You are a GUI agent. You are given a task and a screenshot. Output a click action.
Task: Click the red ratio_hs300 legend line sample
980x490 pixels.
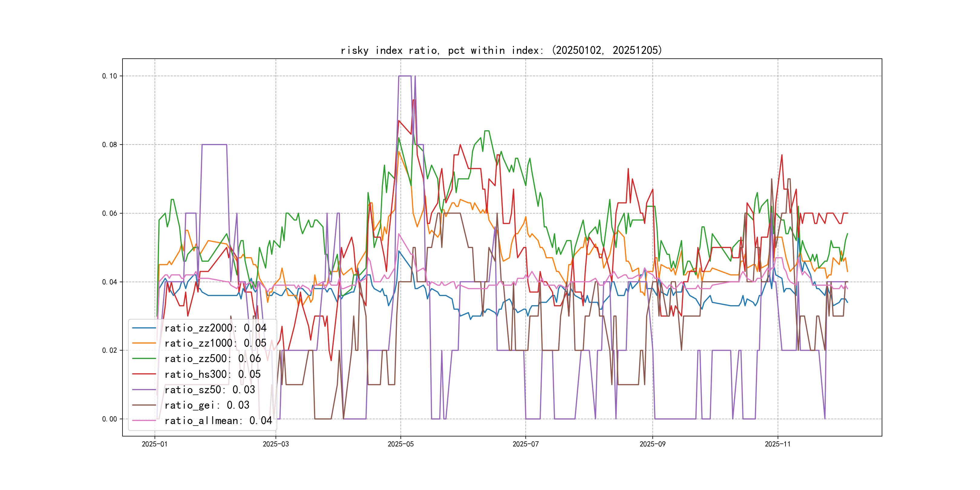(x=144, y=374)
